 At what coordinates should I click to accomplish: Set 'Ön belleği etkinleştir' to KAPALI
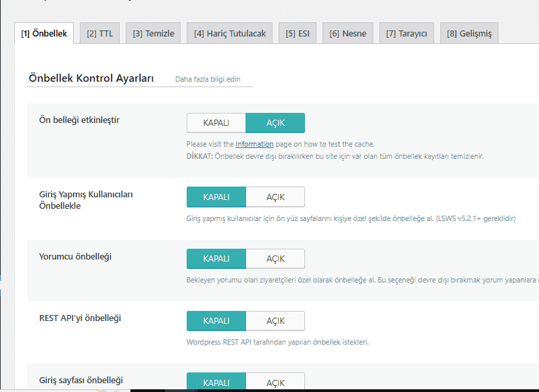216,123
